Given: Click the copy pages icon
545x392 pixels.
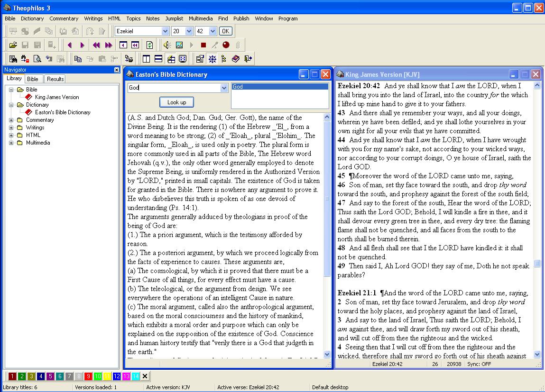Looking at the screenshot, I should pyautogui.click(x=78, y=59).
